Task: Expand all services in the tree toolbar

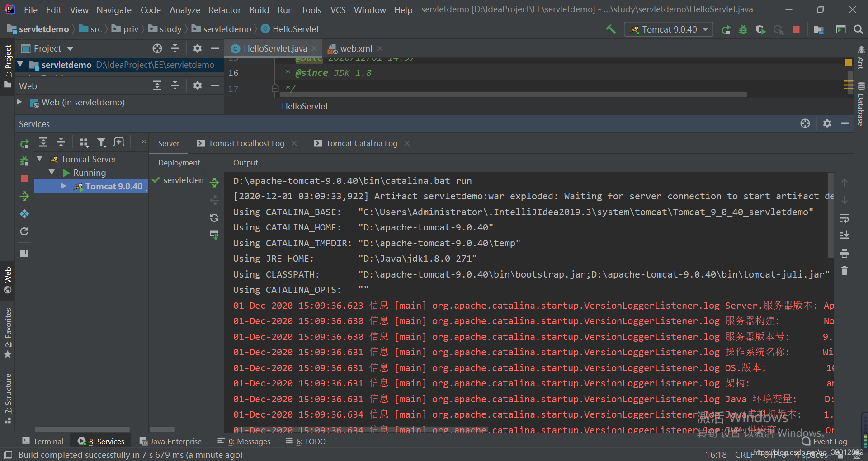Action: [x=43, y=142]
